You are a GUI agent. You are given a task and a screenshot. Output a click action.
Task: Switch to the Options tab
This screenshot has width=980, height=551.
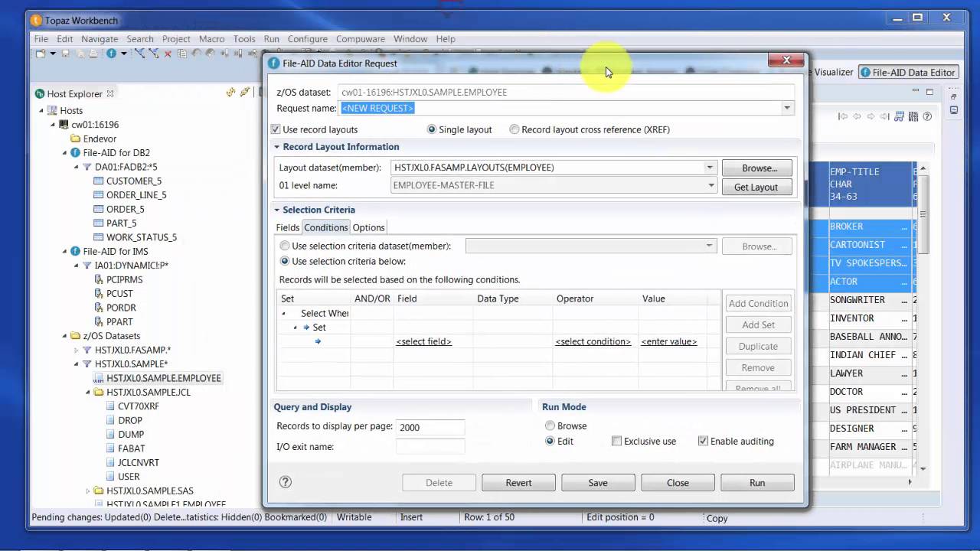click(x=368, y=227)
